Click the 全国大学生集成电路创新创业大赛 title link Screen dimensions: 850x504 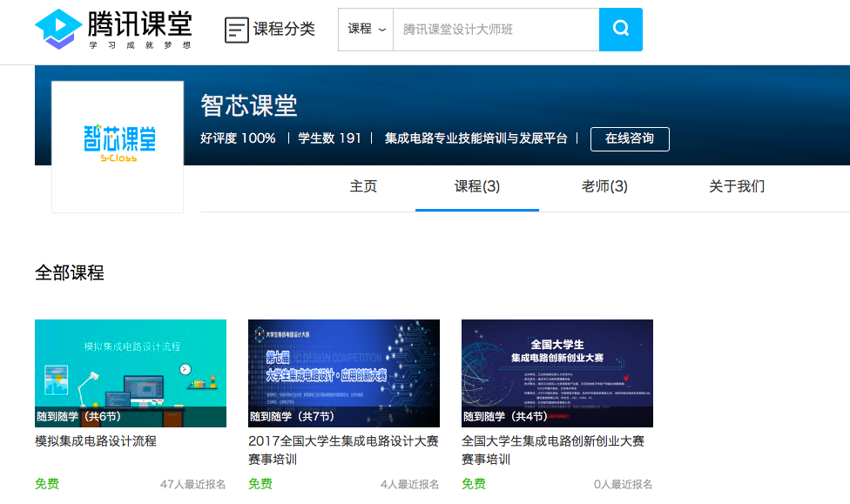[553, 450]
